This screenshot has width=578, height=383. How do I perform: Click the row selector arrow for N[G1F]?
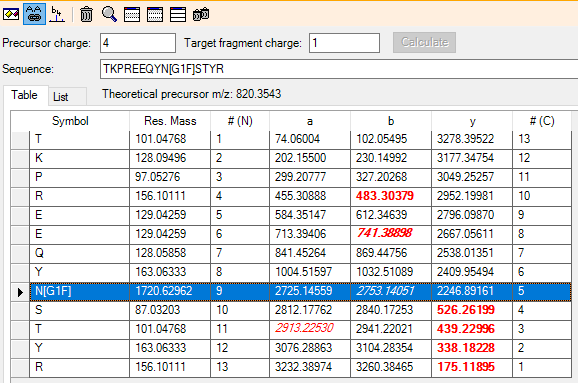20,292
